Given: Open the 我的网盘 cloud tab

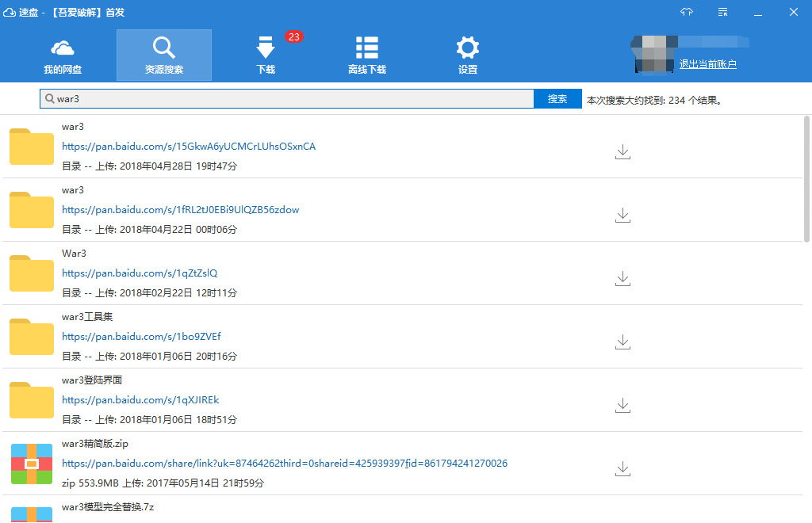Looking at the screenshot, I should pyautogui.click(x=63, y=56).
